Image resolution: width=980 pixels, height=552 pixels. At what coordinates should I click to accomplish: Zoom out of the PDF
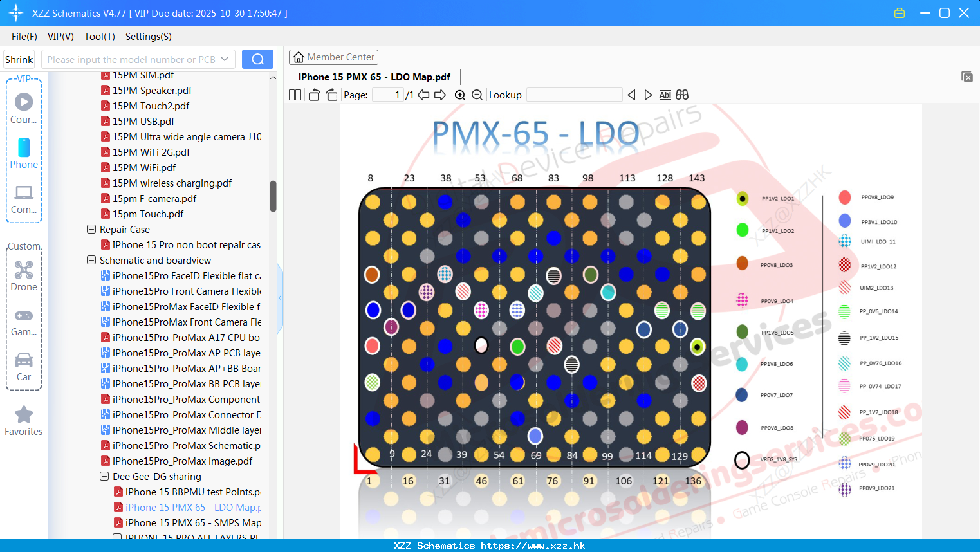477,95
